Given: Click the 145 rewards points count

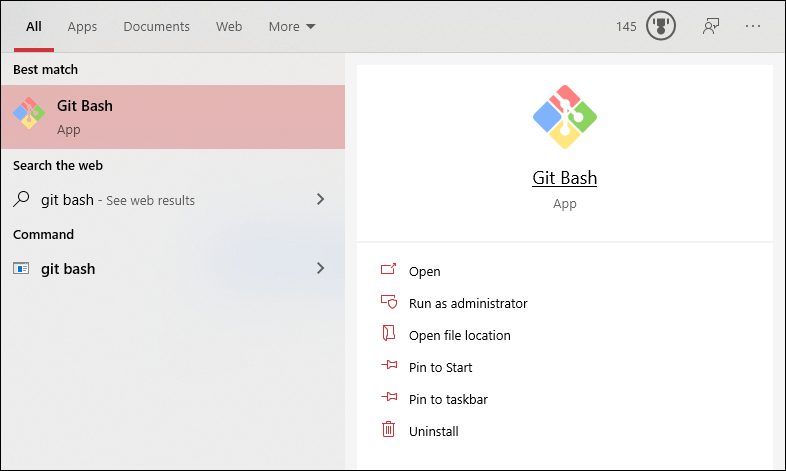Looking at the screenshot, I should pos(626,27).
